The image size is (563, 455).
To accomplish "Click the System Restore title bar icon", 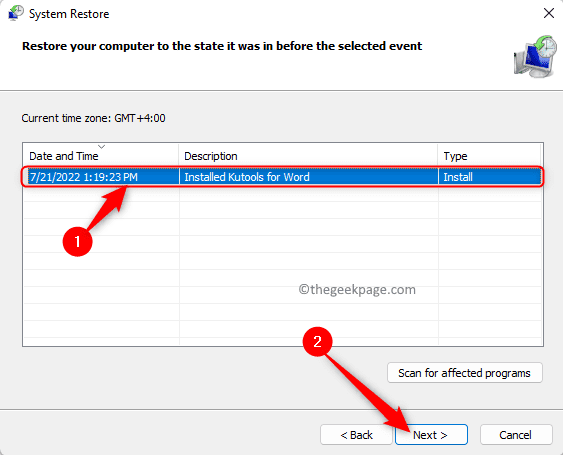I will (x=15, y=13).
